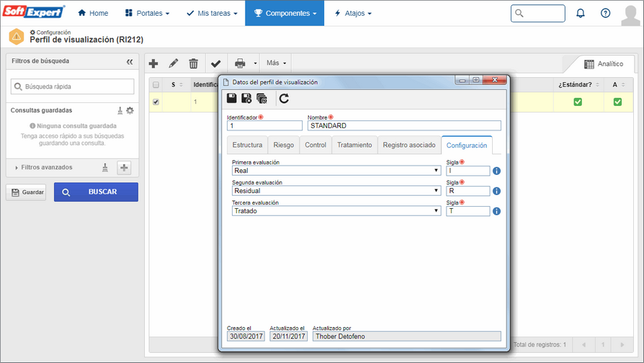Viewport: 644px width, 363px height.
Task: Click the Actualizado el date field
Action: [289, 336]
